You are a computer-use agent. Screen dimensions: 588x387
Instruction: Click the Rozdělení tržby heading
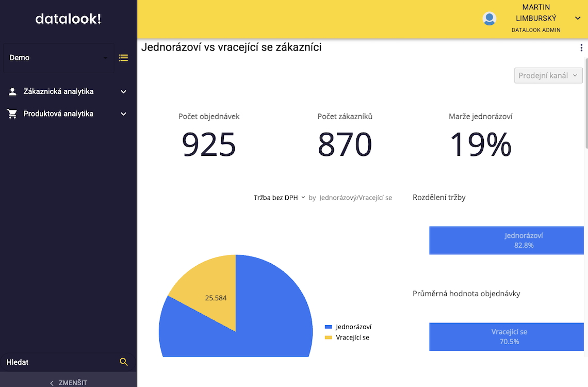(x=439, y=197)
